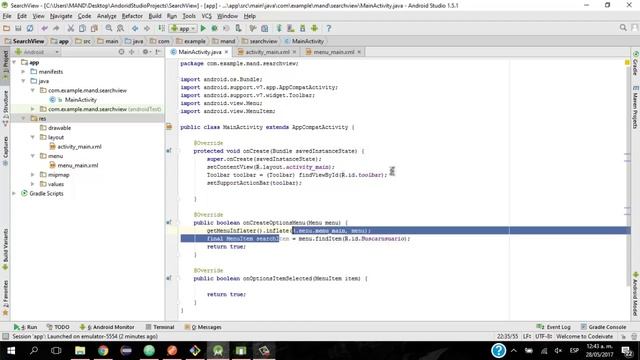Screen dimensions: 640x360
Task: Click the Help question mark toolbar icon
Action: pos(329,28)
